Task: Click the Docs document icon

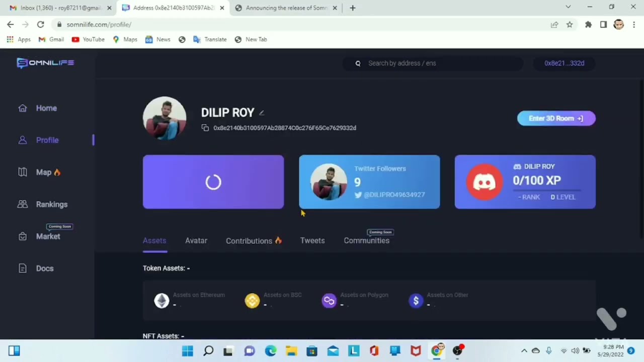Action: (23, 268)
